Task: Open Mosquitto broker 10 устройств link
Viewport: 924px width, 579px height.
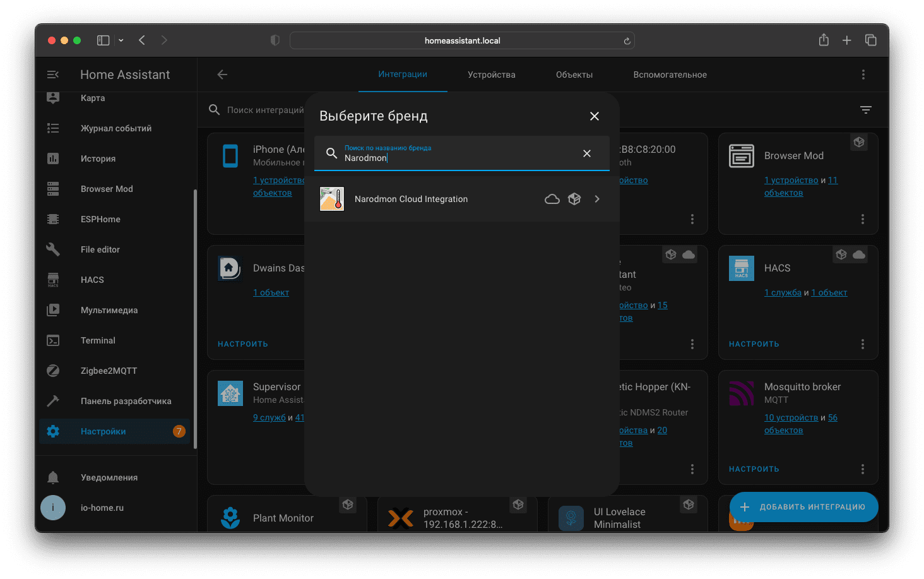Action: tap(791, 417)
